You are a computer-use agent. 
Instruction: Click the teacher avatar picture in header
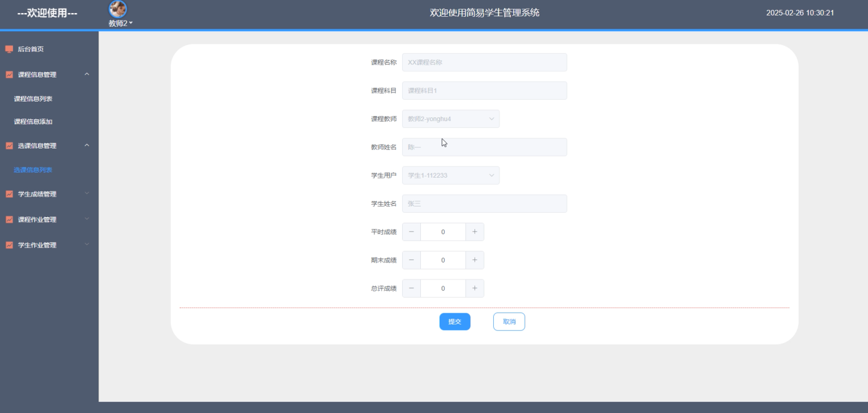(118, 9)
